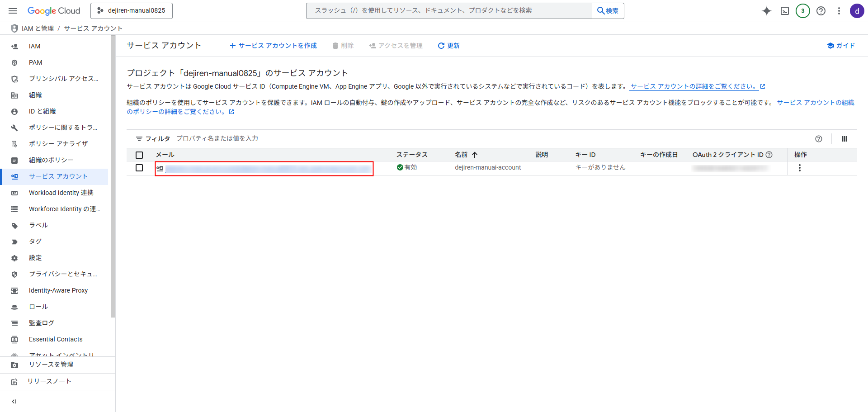
Task: Open the project picker dejiren-manual0825
Action: pos(132,11)
